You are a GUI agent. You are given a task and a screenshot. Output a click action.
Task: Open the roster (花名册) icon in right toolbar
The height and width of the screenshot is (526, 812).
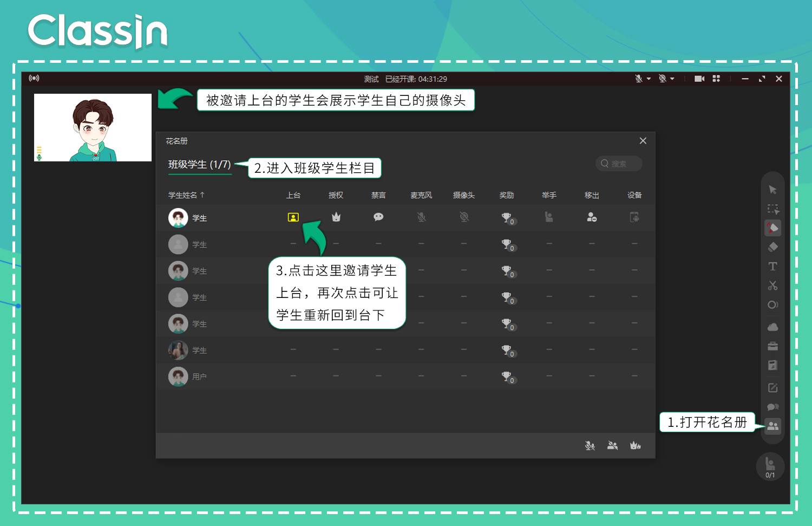pyautogui.click(x=772, y=426)
